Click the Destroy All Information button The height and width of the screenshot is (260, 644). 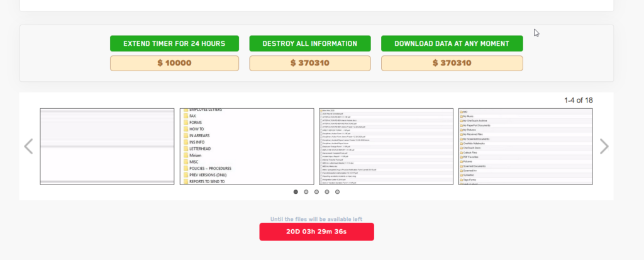point(309,43)
